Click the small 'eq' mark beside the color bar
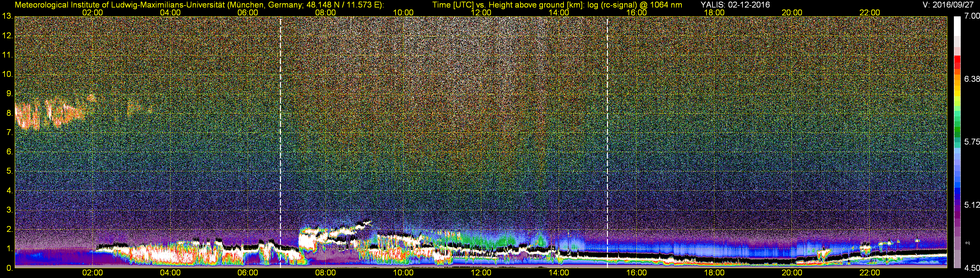Image resolution: width=980 pixels, height=278 pixels. point(968,243)
